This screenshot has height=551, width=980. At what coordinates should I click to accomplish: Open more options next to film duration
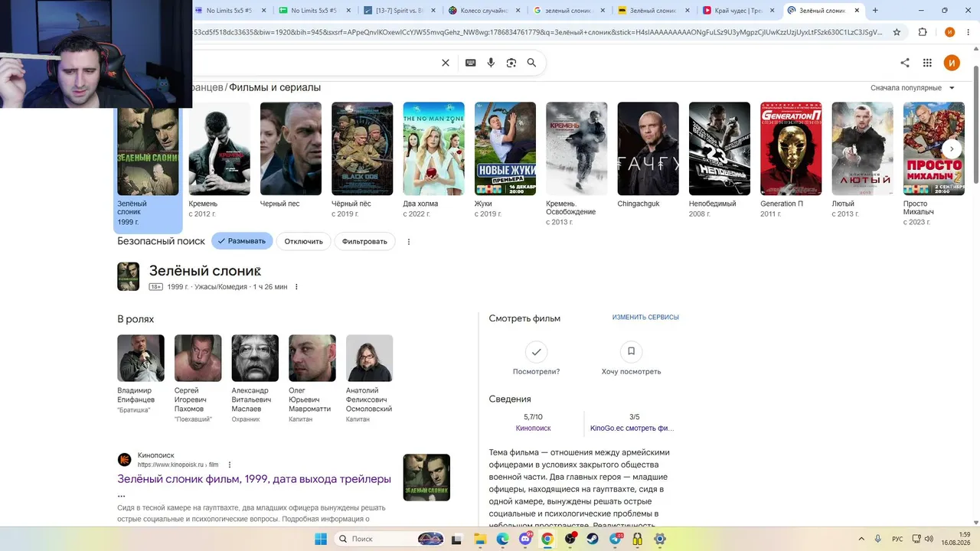[x=296, y=287]
